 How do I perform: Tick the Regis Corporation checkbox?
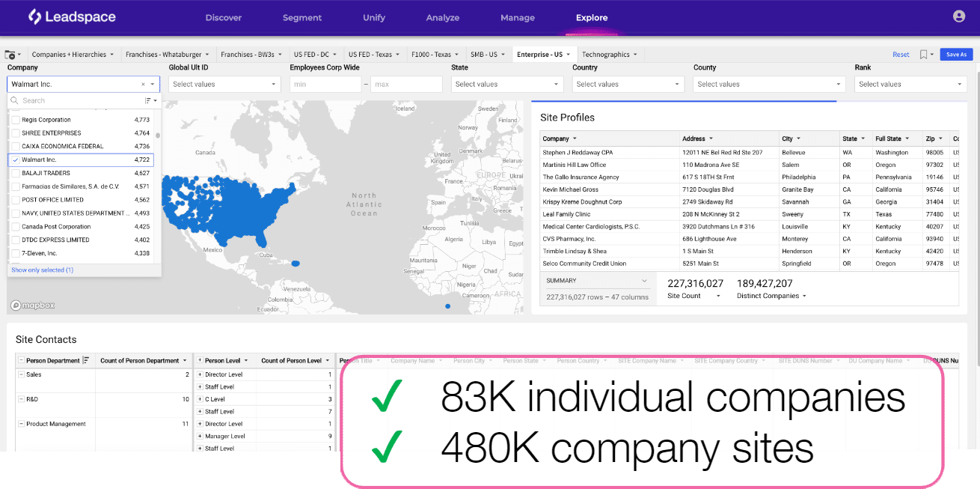(x=16, y=120)
